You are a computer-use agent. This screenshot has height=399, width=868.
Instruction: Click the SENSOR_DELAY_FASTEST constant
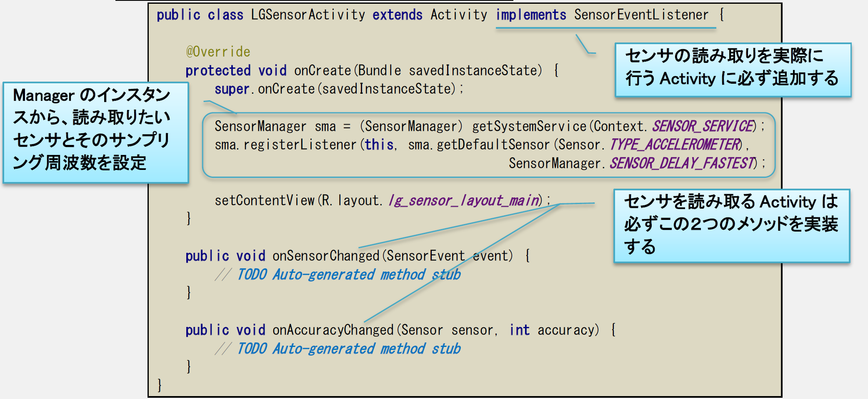coord(683,163)
